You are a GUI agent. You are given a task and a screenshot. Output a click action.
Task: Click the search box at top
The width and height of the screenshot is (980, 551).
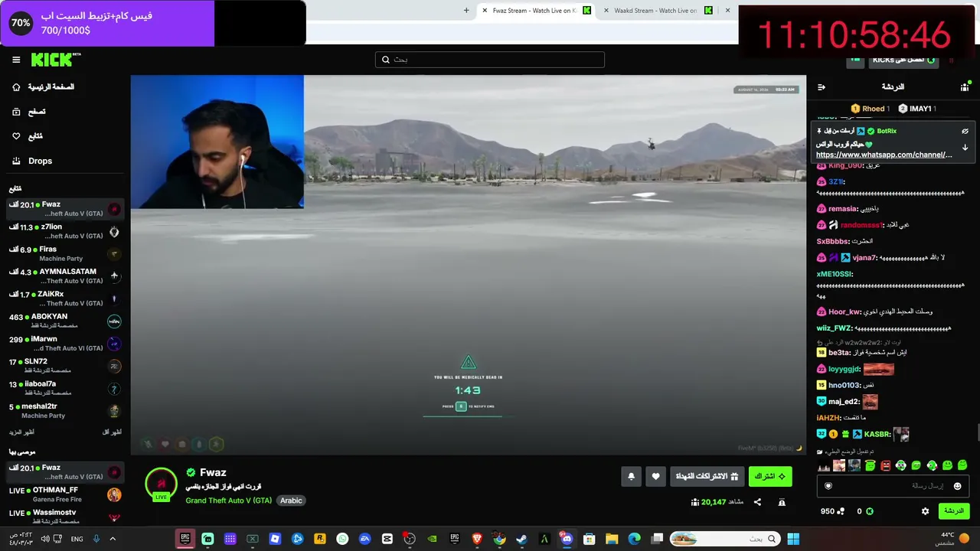click(490, 60)
